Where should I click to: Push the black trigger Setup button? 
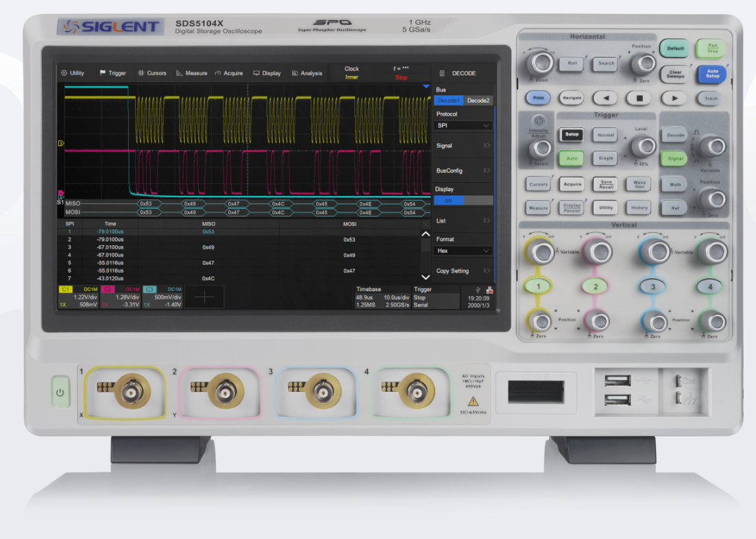[572, 134]
